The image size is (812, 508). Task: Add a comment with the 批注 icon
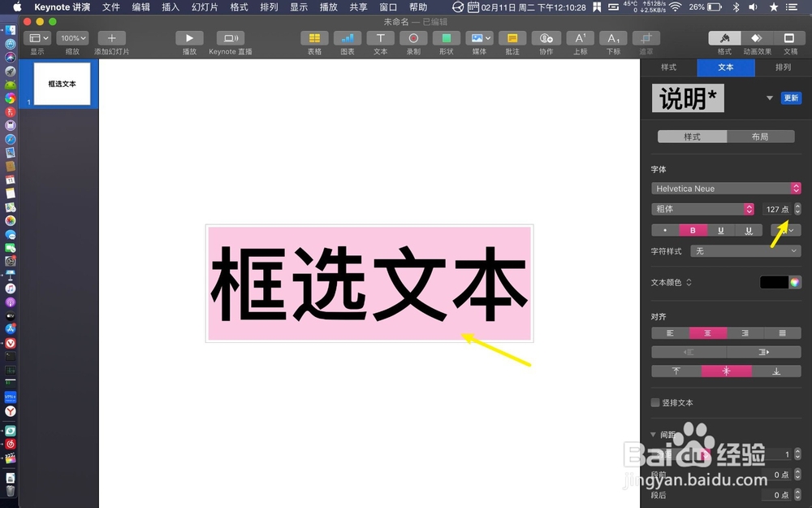[512, 38]
